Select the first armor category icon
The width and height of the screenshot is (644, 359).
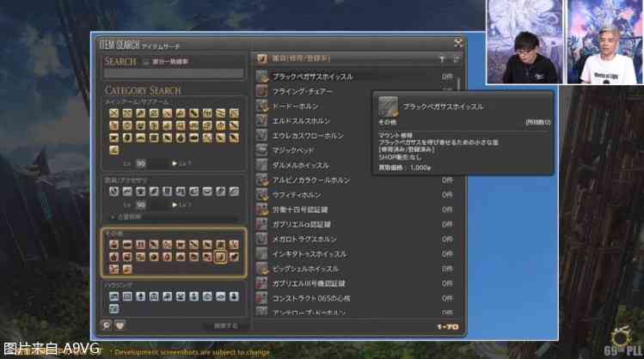pos(114,192)
